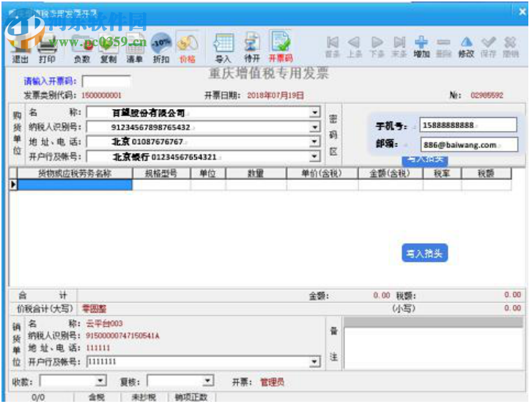Open the 待开 (pending) invoices icon
This screenshot has width=532, height=404.
click(x=252, y=48)
